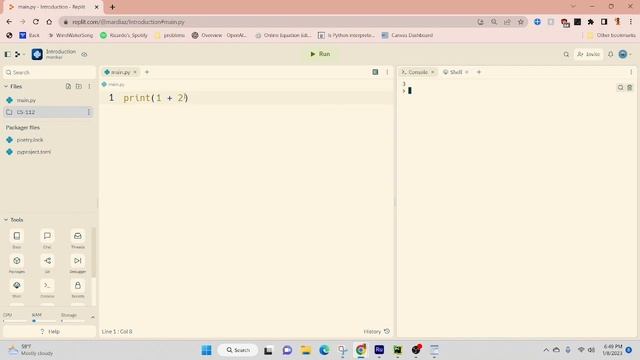Click the Tools panel scrollbar
The image size is (640, 360).
click(x=94, y=252)
